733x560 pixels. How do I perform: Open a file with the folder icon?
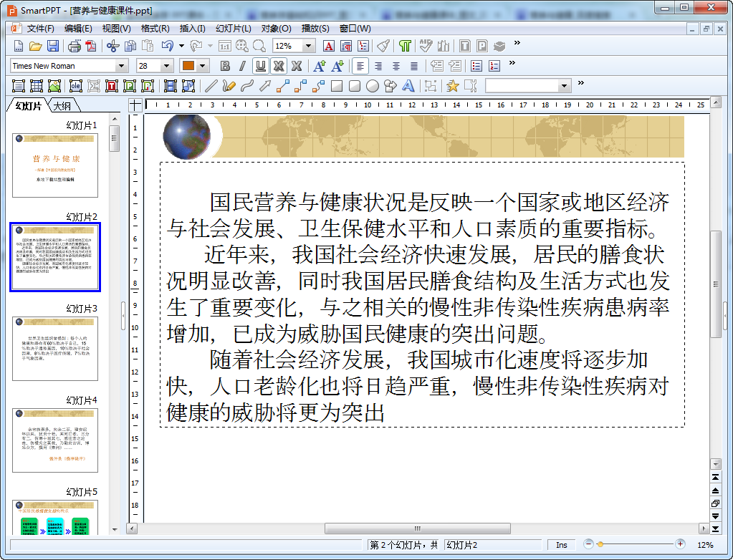[36, 46]
